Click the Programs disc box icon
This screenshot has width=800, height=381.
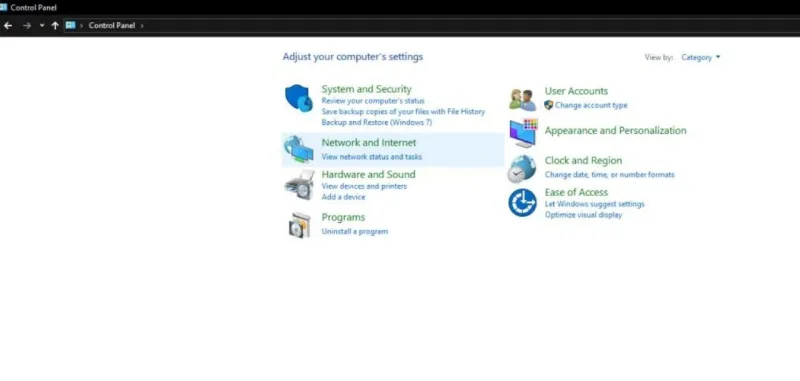pyautogui.click(x=299, y=225)
